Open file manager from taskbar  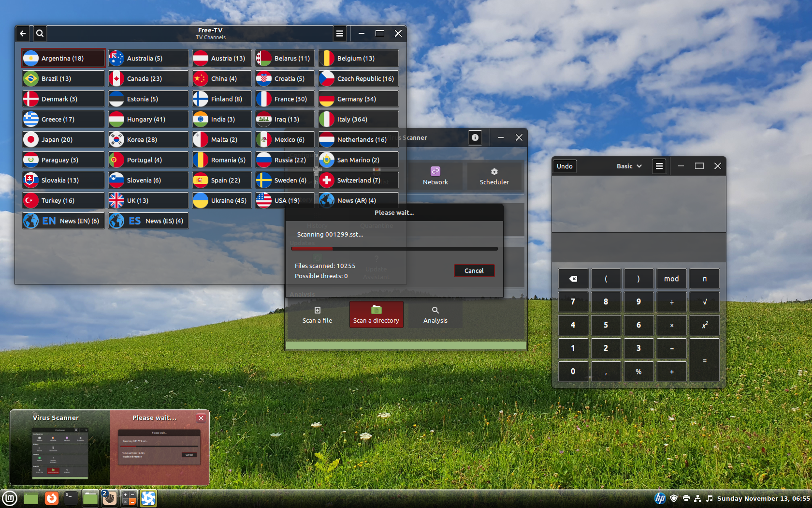click(90, 498)
